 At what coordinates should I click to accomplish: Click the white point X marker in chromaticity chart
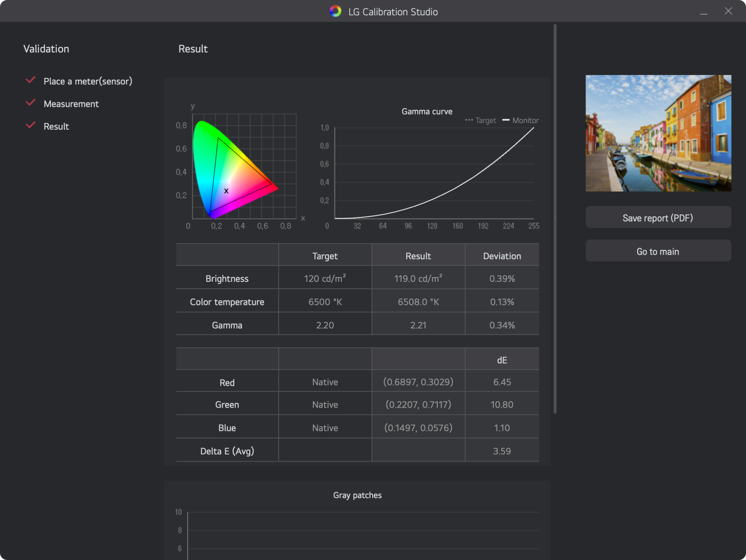pyautogui.click(x=226, y=191)
